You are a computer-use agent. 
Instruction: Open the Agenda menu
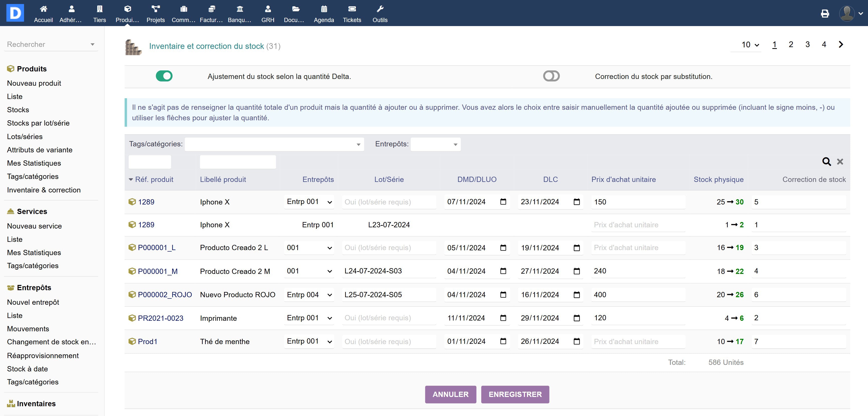(x=324, y=14)
